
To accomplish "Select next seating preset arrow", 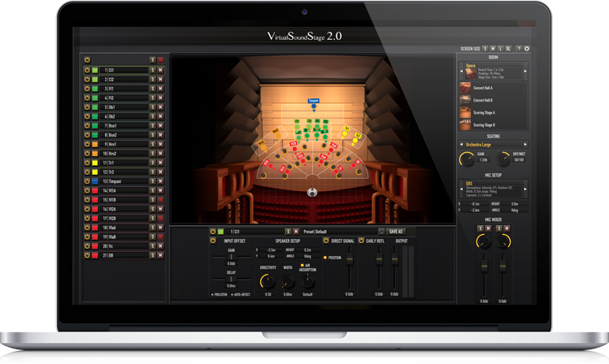I will [525, 145].
